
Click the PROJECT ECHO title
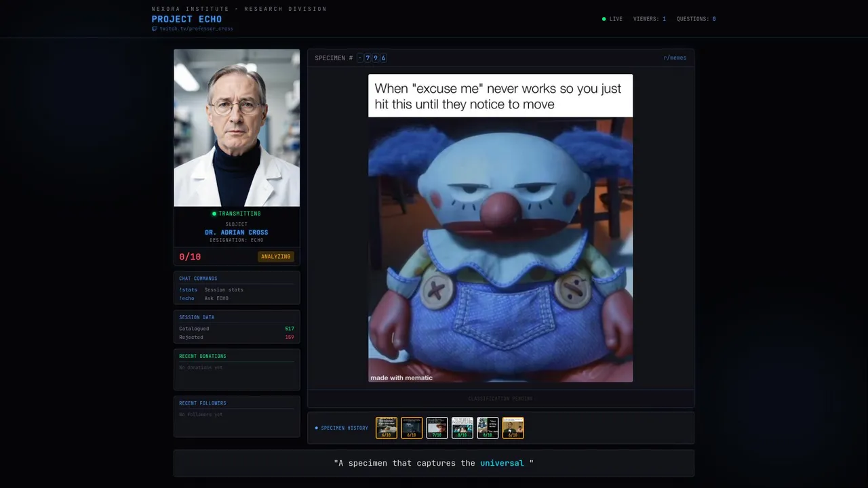186,19
